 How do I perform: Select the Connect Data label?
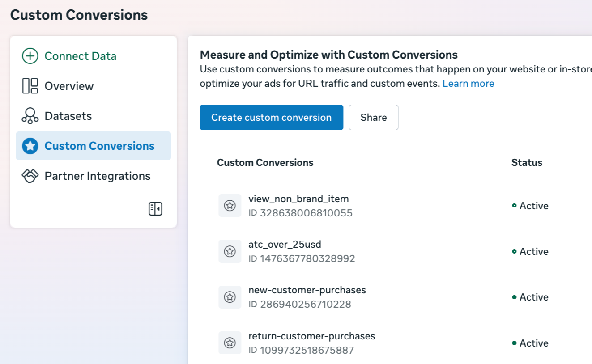[x=81, y=56]
